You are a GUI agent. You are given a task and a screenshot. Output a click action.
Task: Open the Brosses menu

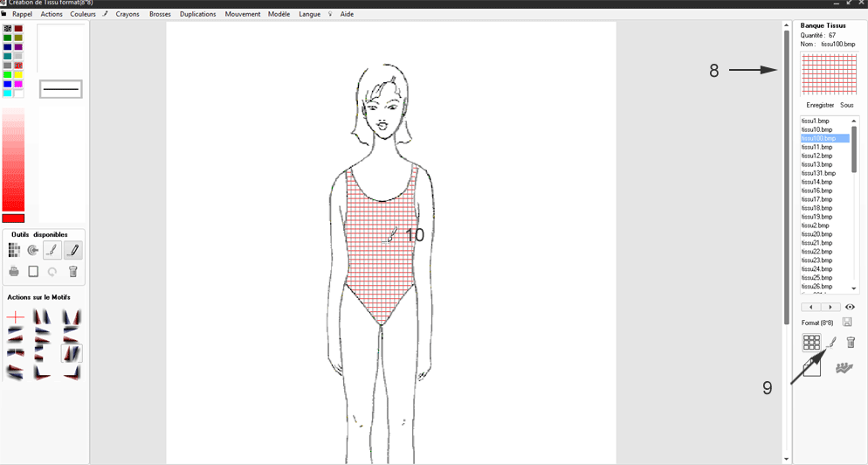tap(160, 14)
